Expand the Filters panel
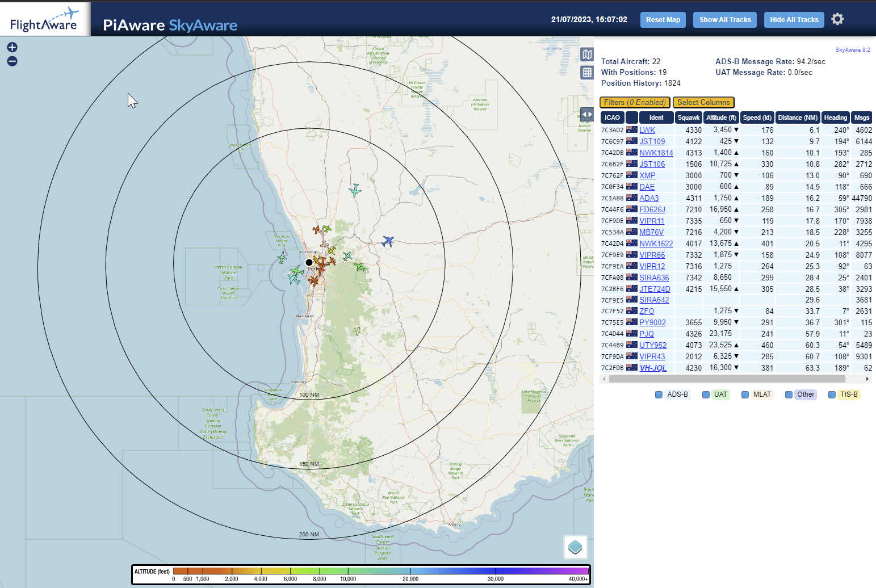The width and height of the screenshot is (876, 588). pos(634,102)
